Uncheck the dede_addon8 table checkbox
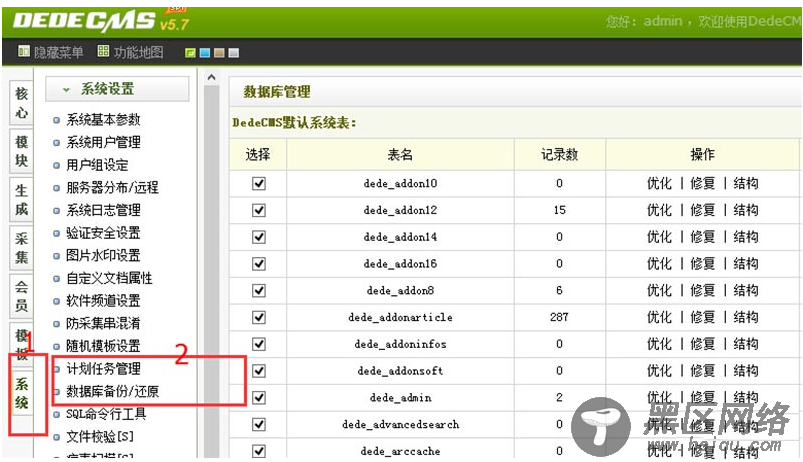The height and width of the screenshot is (462, 803). tap(259, 290)
